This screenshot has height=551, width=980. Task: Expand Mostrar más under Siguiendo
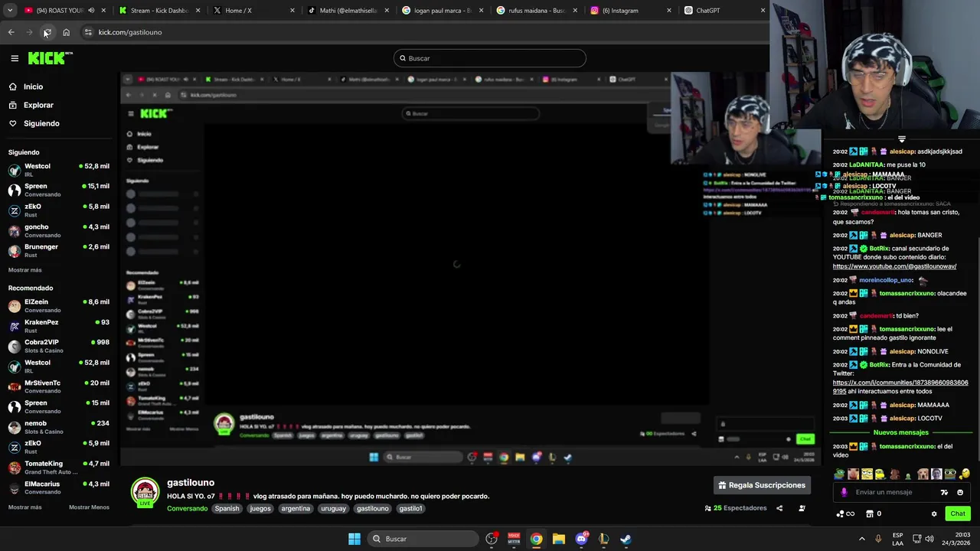point(25,270)
